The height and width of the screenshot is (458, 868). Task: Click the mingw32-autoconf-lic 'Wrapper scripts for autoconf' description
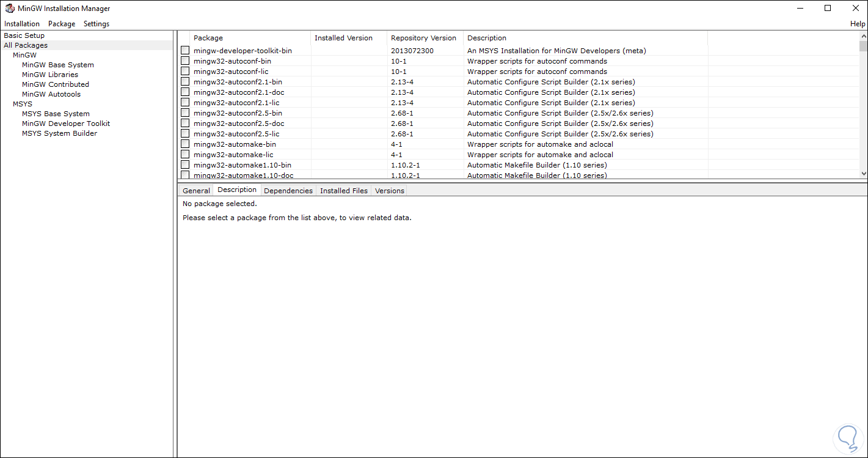pyautogui.click(x=537, y=72)
